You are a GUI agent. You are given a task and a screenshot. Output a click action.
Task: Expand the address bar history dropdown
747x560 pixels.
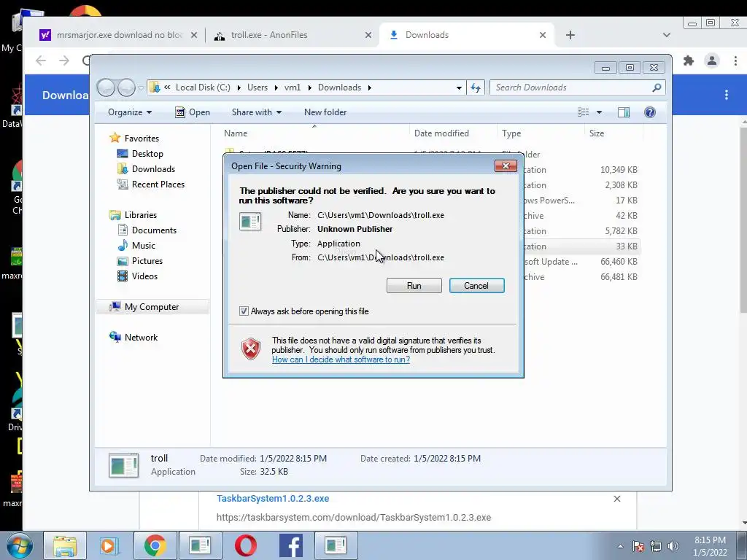(459, 87)
